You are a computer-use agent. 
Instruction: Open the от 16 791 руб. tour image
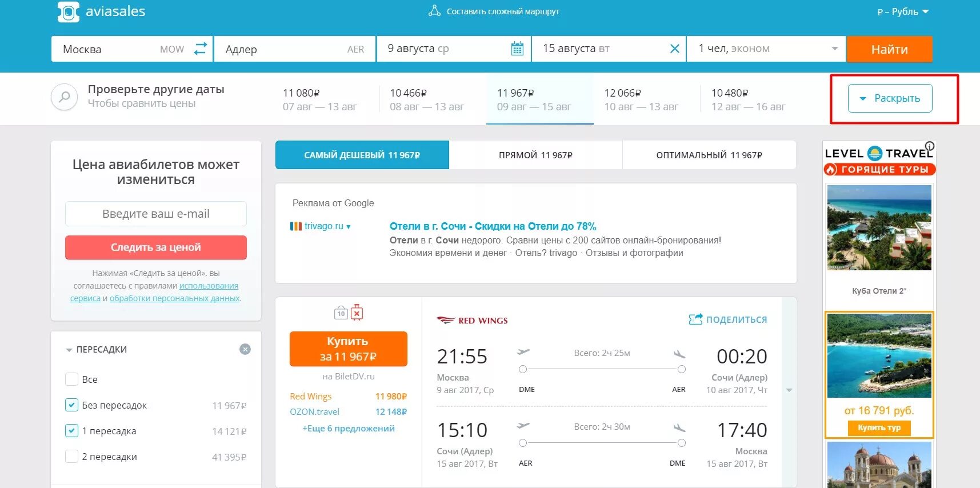[x=879, y=355]
